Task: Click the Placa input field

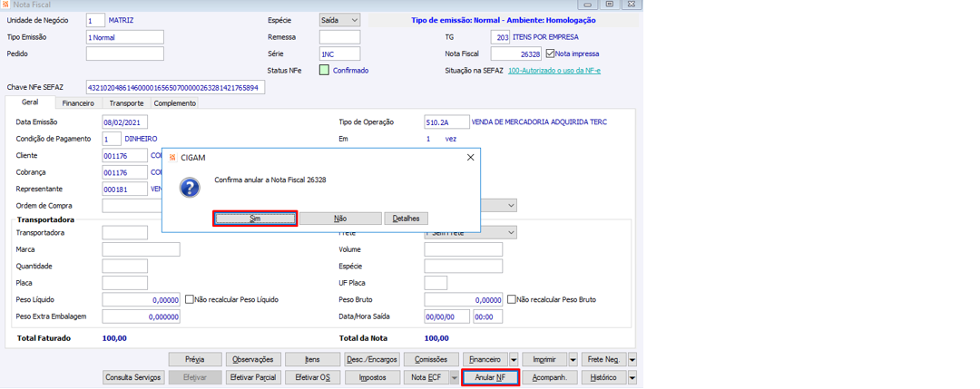Action: pyautogui.click(x=125, y=283)
